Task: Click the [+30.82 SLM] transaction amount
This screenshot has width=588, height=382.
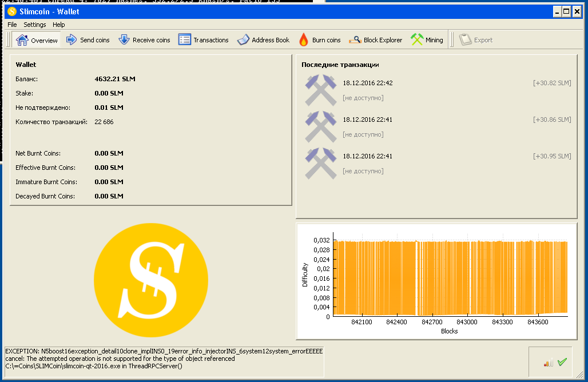Action: click(x=552, y=83)
